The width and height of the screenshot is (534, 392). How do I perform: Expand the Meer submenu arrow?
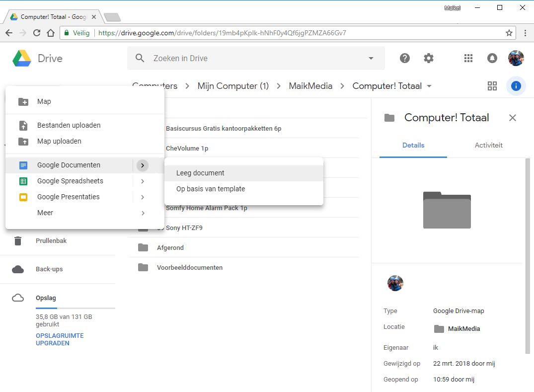click(x=143, y=213)
